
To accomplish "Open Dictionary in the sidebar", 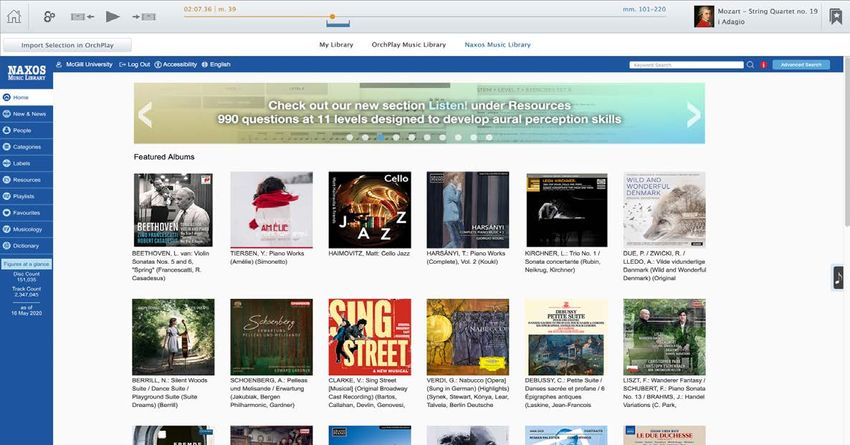I will coord(27,246).
